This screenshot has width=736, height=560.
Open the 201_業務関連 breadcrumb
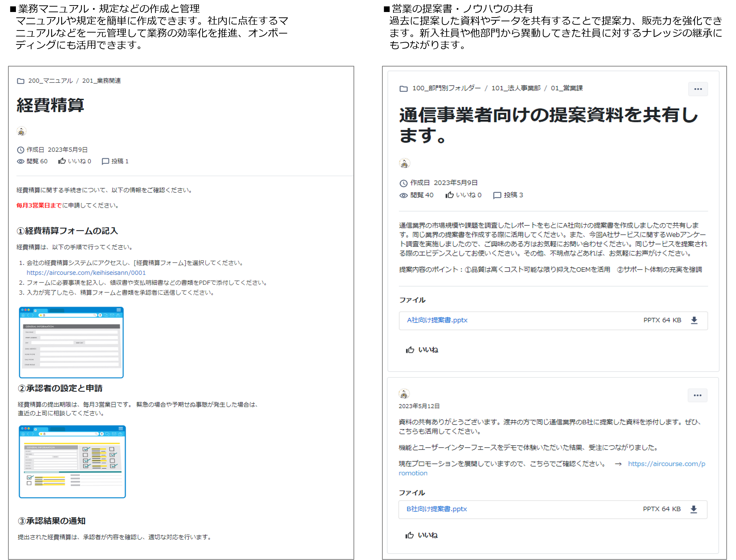pyautogui.click(x=101, y=81)
